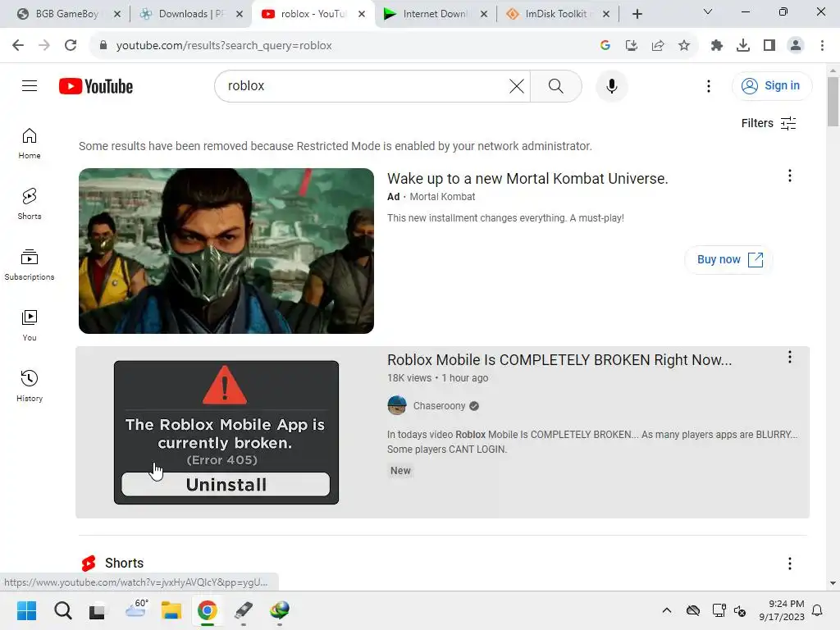Close the BGB GameBoy tab

pyautogui.click(x=117, y=15)
